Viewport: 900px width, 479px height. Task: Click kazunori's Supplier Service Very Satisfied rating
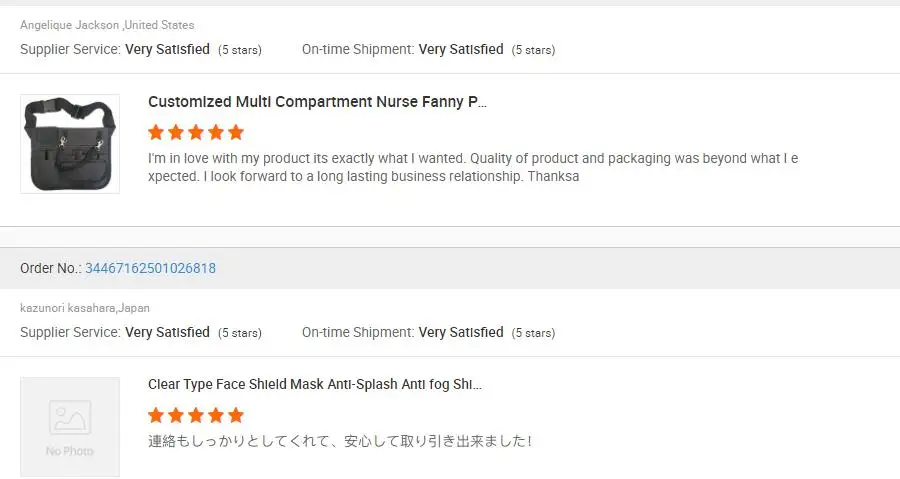pyautogui.click(x=167, y=332)
